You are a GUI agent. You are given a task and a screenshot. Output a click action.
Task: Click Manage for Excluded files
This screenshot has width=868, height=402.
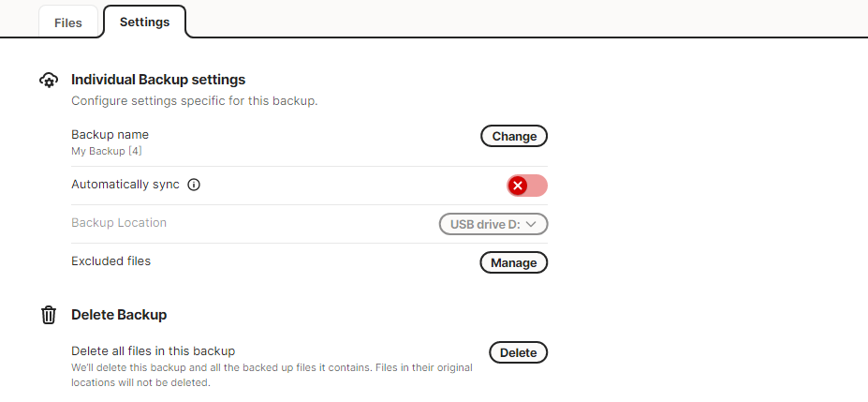(x=514, y=263)
